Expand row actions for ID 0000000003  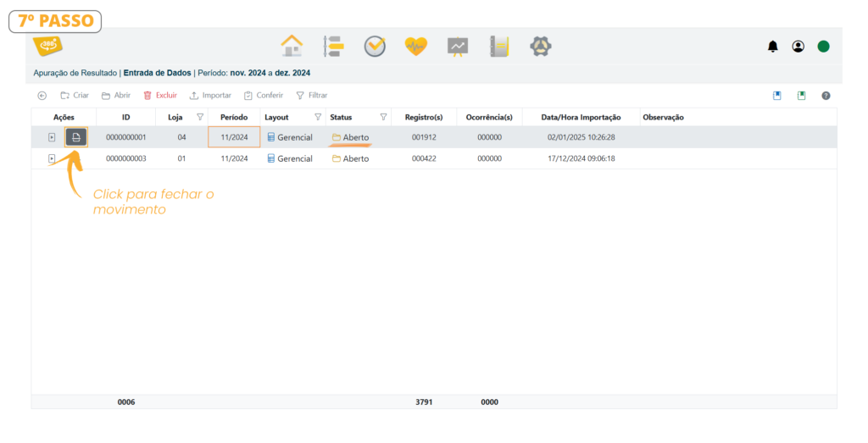tap(52, 158)
